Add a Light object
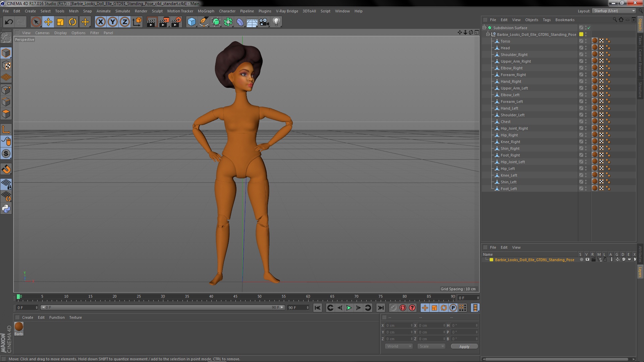The width and height of the screenshot is (644, 362). click(276, 22)
